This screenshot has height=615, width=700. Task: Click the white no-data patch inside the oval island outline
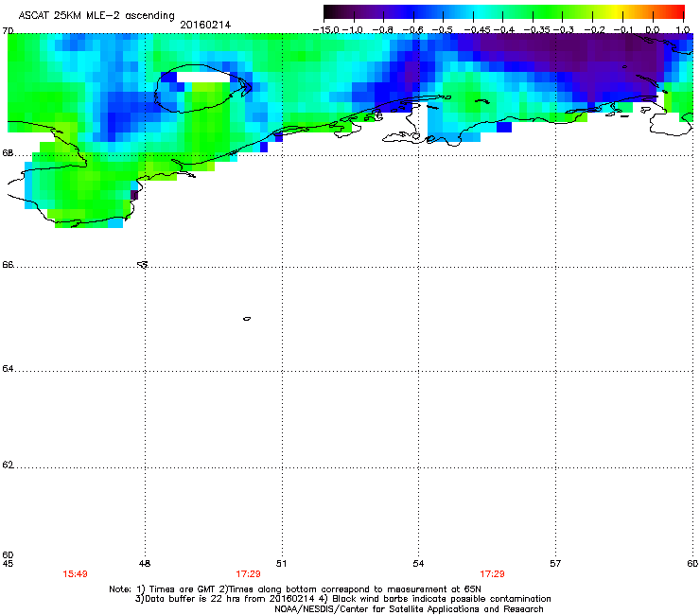203,78
